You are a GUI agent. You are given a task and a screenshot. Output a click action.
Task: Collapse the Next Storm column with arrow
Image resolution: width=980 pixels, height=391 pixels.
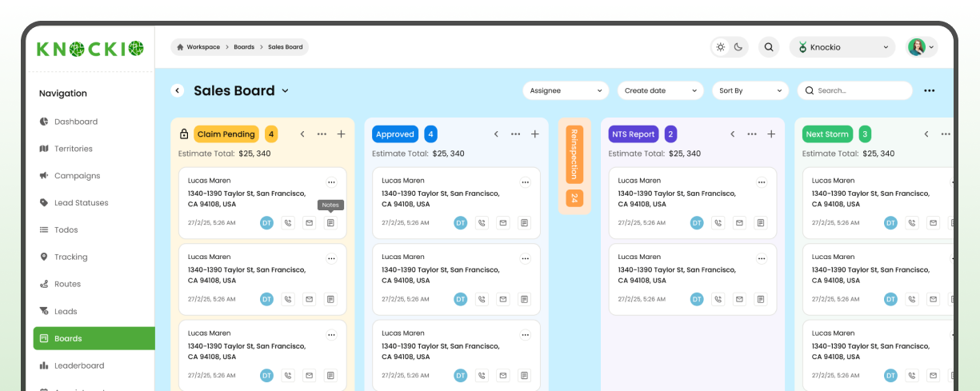(x=926, y=134)
